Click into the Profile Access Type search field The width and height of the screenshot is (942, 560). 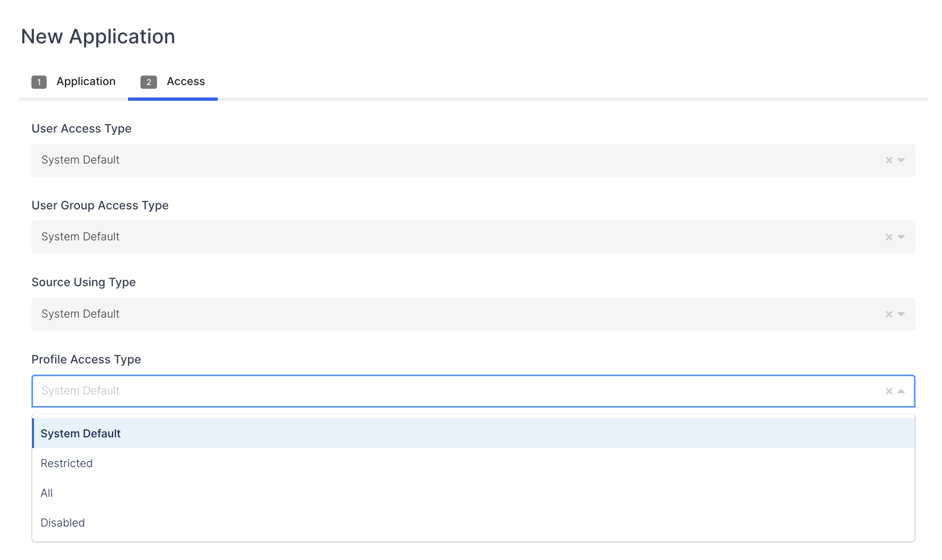(x=413, y=391)
